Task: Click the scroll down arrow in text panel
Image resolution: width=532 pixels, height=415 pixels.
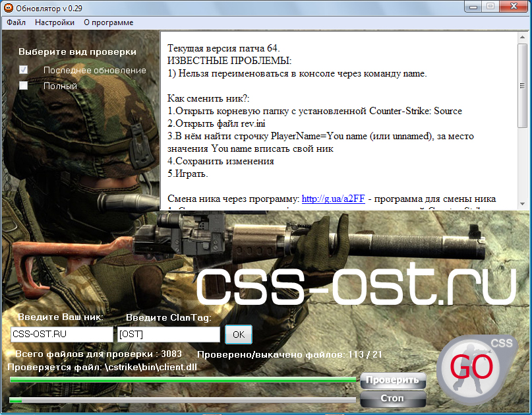Action: [x=523, y=204]
